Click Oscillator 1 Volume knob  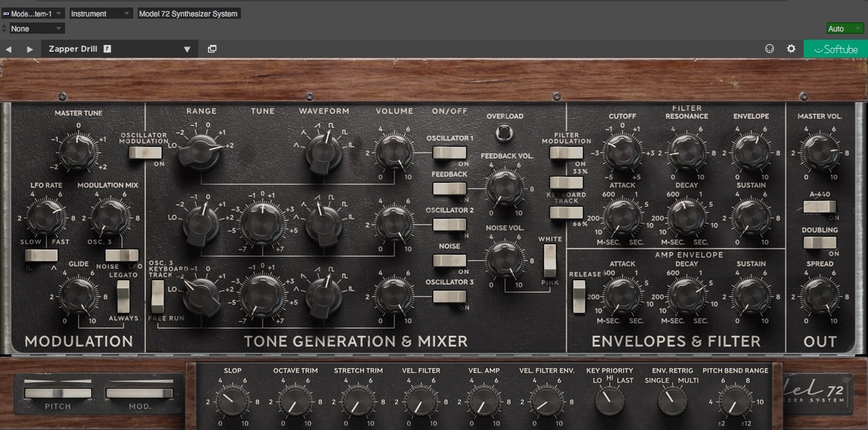(394, 151)
